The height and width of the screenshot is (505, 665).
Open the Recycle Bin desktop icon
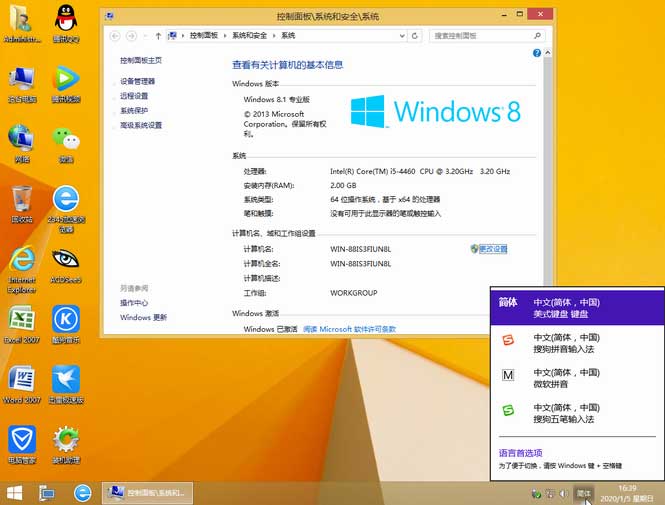pos(22,204)
